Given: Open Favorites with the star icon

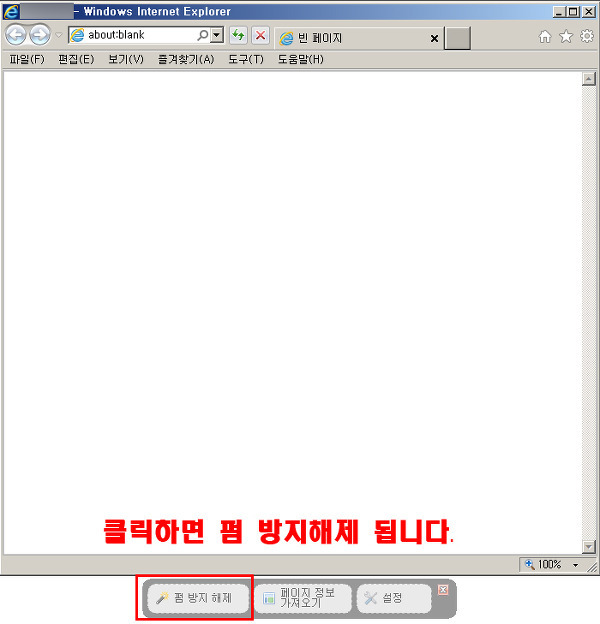Looking at the screenshot, I should (x=566, y=37).
